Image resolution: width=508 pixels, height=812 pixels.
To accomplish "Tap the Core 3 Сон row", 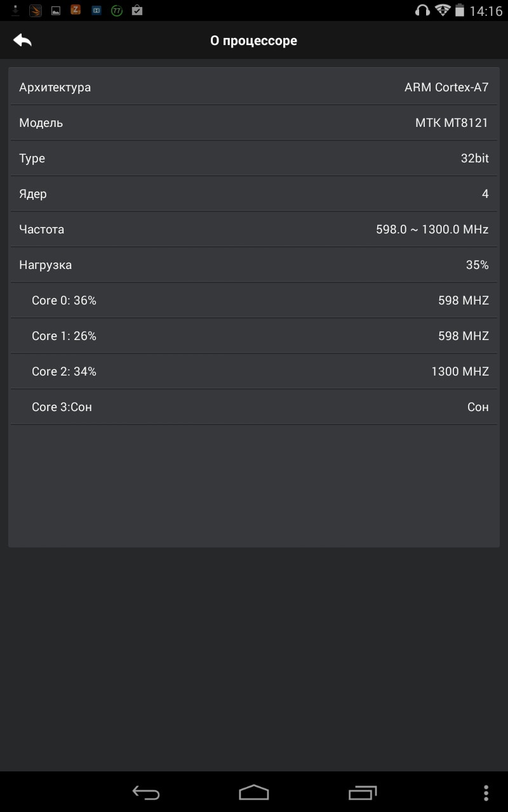I will [x=254, y=407].
